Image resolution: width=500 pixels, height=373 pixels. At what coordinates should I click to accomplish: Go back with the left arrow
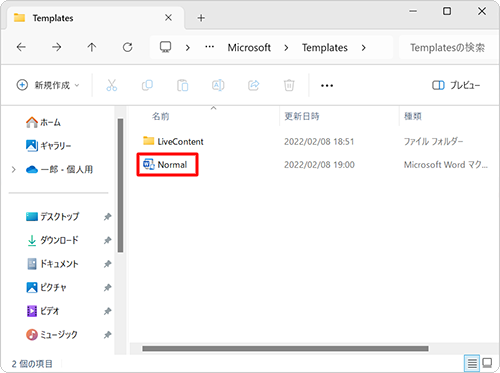click(21, 47)
